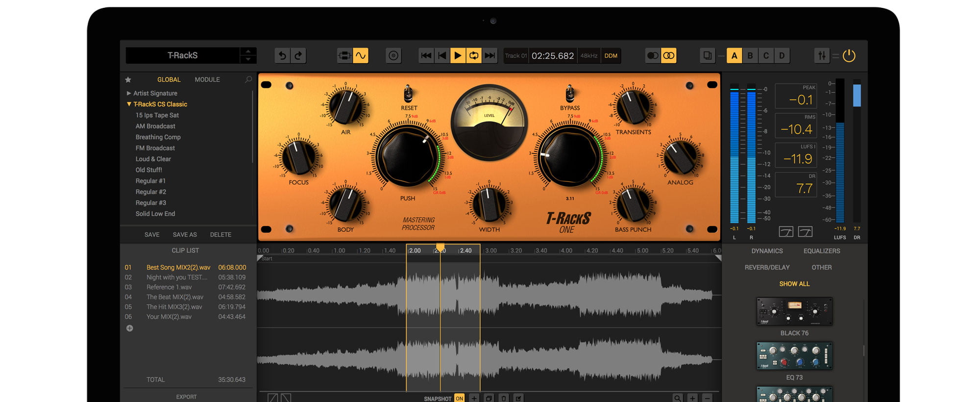Screen dimensions: 980x402
Task: Add a new clip with plus icon
Action: [129, 328]
